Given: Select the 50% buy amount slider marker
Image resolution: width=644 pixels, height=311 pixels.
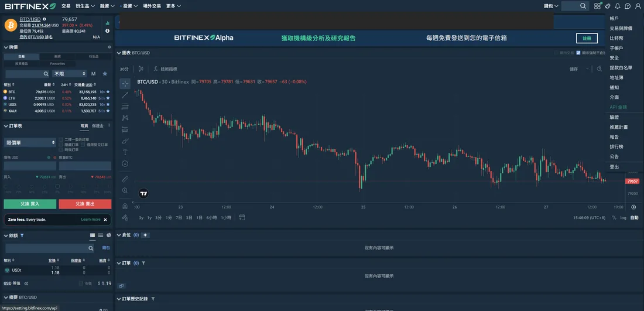Looking at the screenshot, I should point(32,186).
